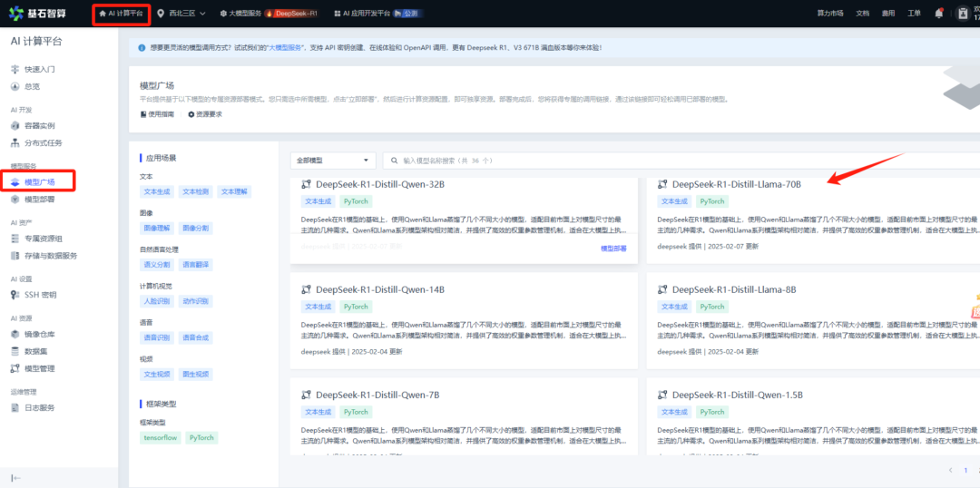
Task: Open the 使用指南 link
Action: click(x=159, y=114)
